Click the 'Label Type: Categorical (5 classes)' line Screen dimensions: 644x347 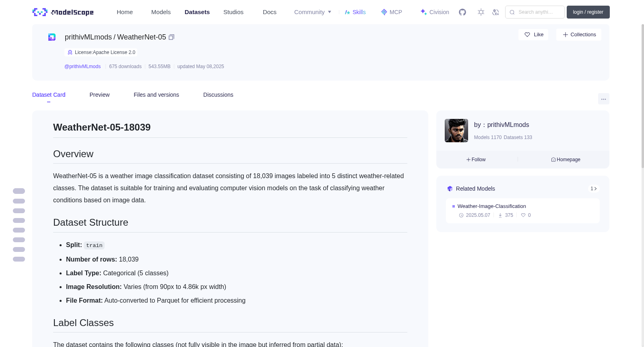(x=117, y=273)
